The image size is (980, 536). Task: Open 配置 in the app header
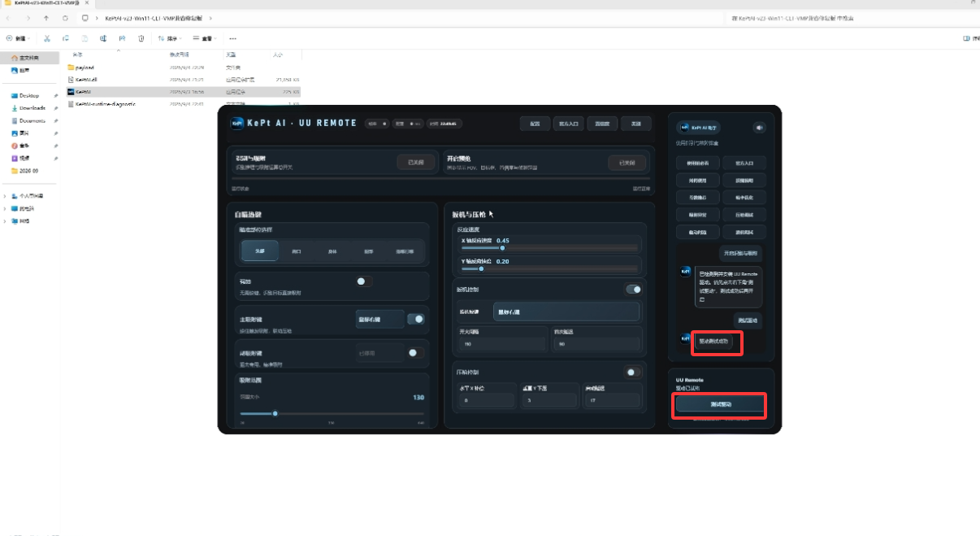pyautogui.click(x=535, y=124)
